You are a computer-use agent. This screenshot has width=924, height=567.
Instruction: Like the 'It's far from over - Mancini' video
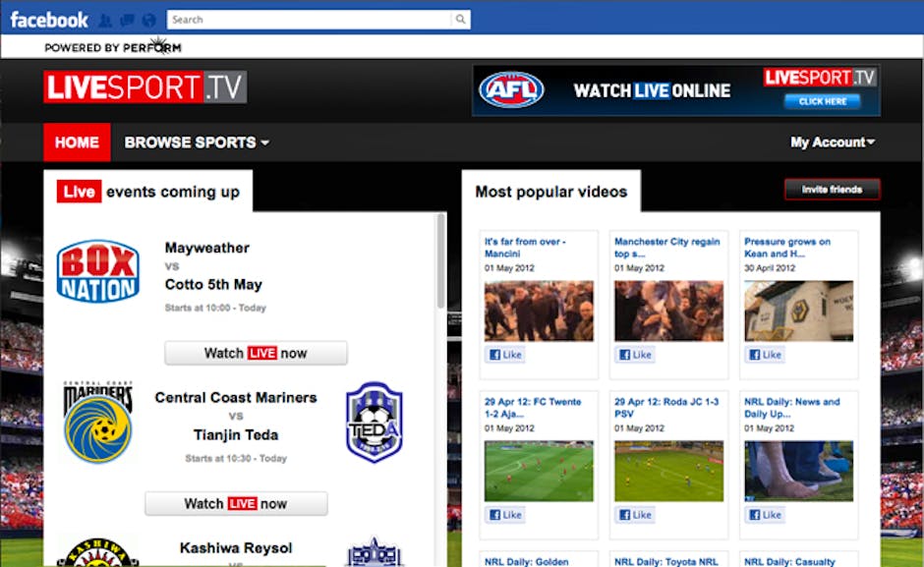coord(505,355)
